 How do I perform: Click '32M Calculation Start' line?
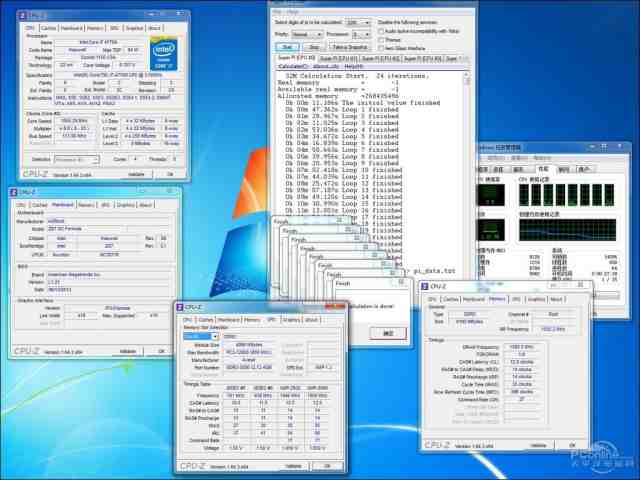tap(357, 76)
